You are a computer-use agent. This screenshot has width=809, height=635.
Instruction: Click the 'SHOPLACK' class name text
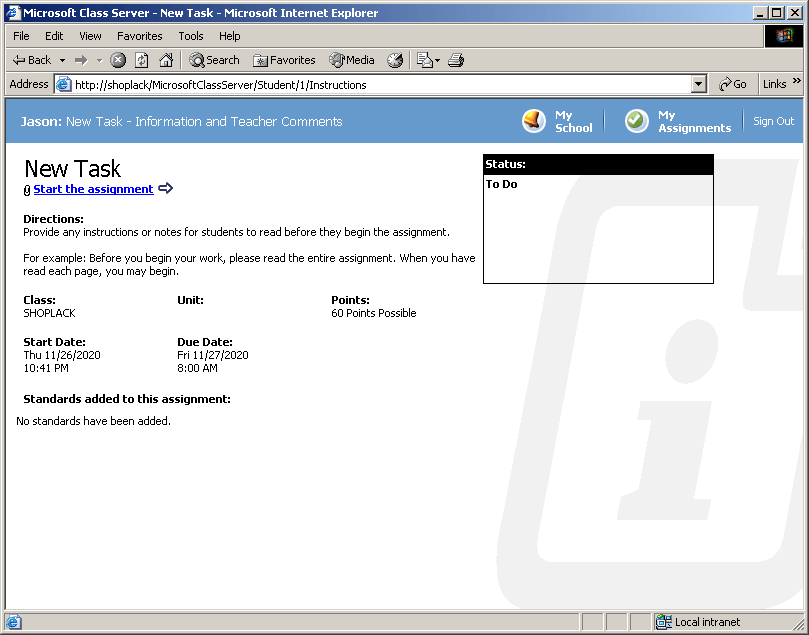point(49,313)
